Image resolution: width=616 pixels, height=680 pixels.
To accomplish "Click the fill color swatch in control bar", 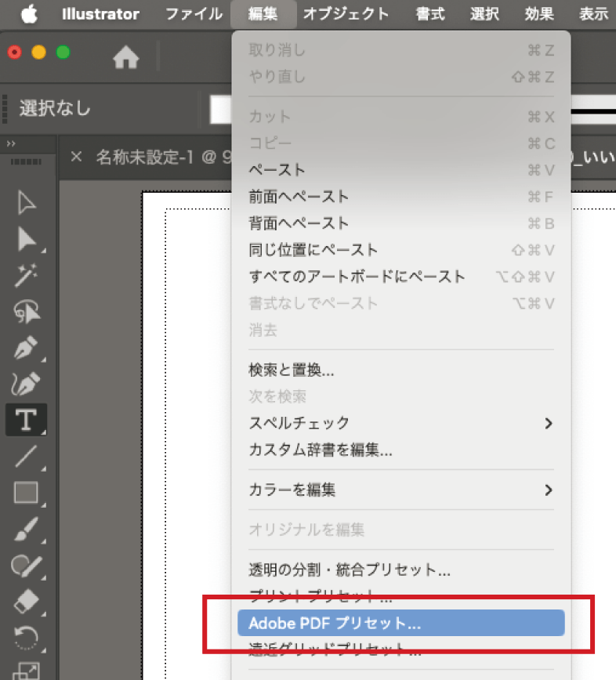I will [x=221, y=110].
